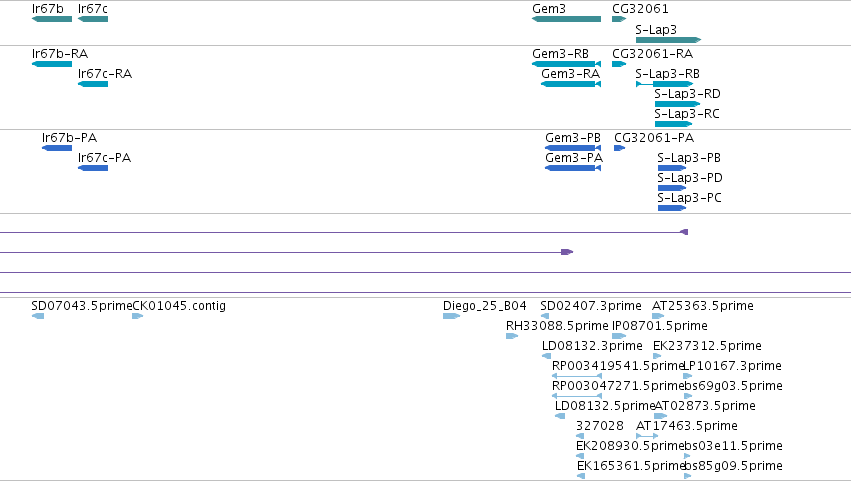Click the AT25363.5prime EST label

point(703,306)
